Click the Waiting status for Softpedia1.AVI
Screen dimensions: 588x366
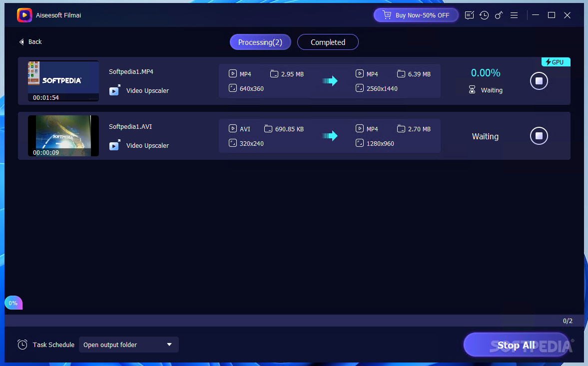pyautogui.click(x=485, y=136)
